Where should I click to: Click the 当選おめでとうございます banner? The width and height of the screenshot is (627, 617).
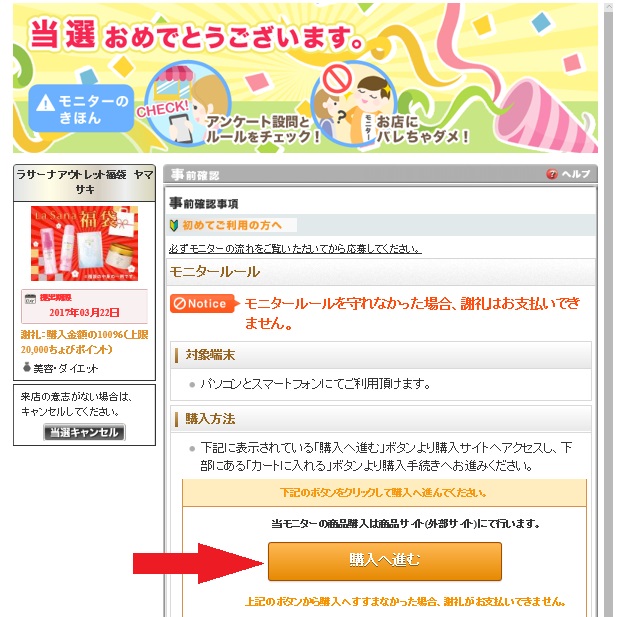(306, 78)
